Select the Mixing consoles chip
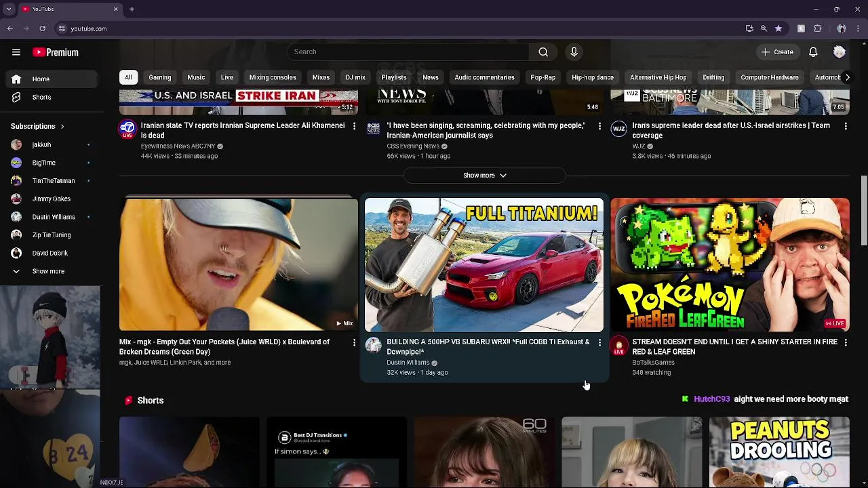The height and width of the screenshot is (488, 868). pyautogui.click(x=273, y=77)
